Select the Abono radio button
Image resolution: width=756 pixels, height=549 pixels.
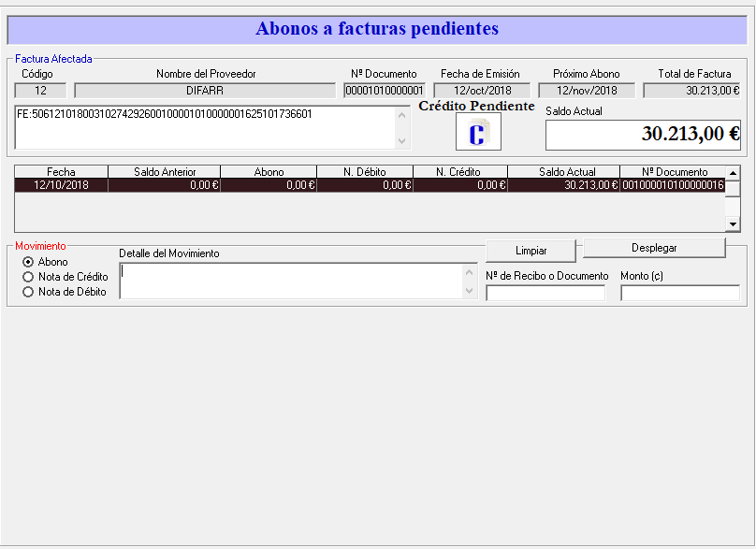click(28, 262)
